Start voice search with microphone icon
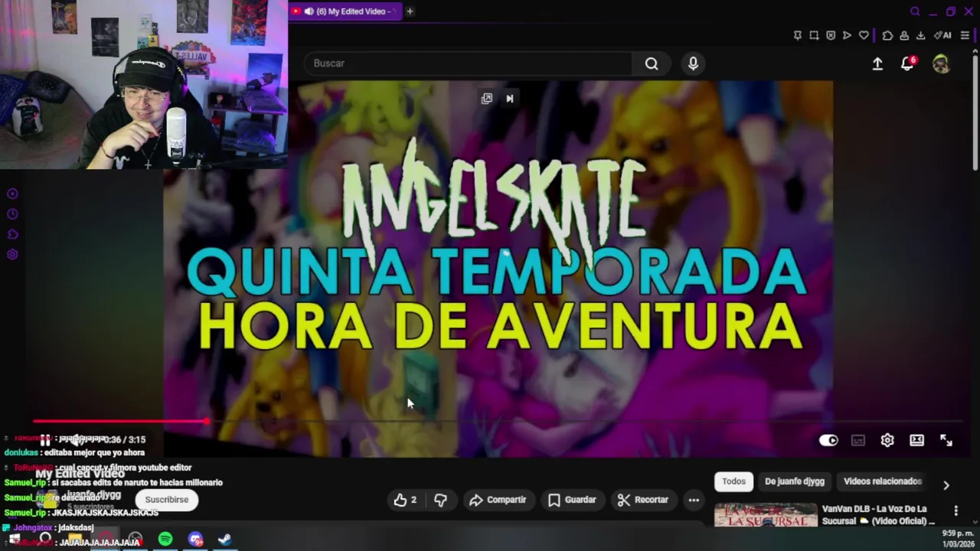Viewport: 980px width, 551px height. click(x=693, y=64)
